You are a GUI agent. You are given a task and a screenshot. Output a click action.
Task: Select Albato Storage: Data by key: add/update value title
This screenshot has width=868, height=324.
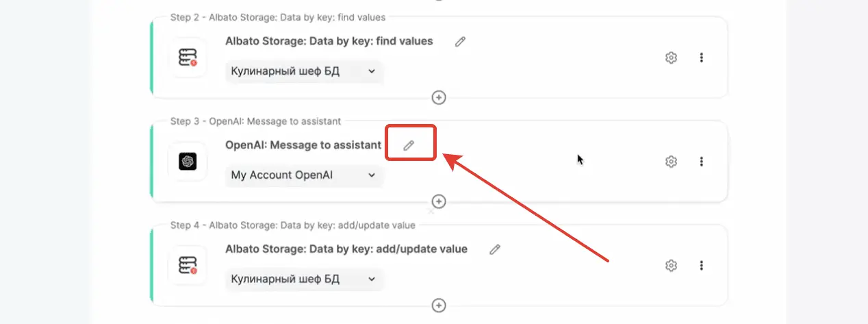346,249
